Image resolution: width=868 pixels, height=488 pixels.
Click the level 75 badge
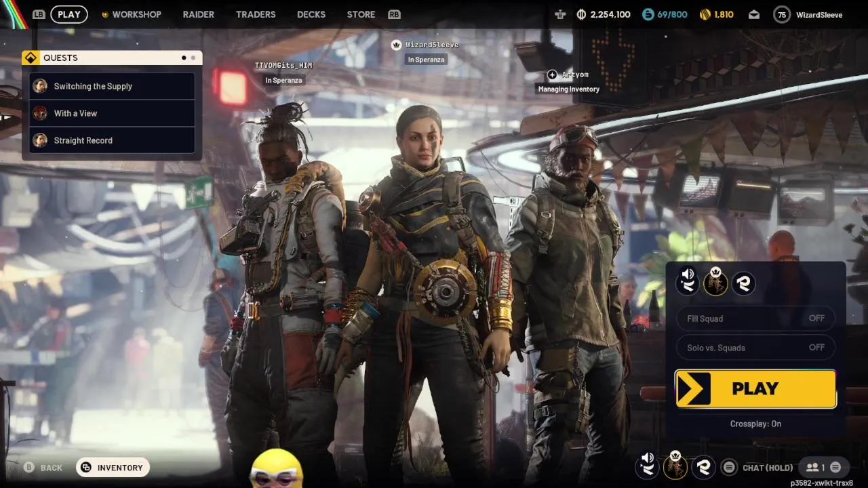tap(782, 14)
